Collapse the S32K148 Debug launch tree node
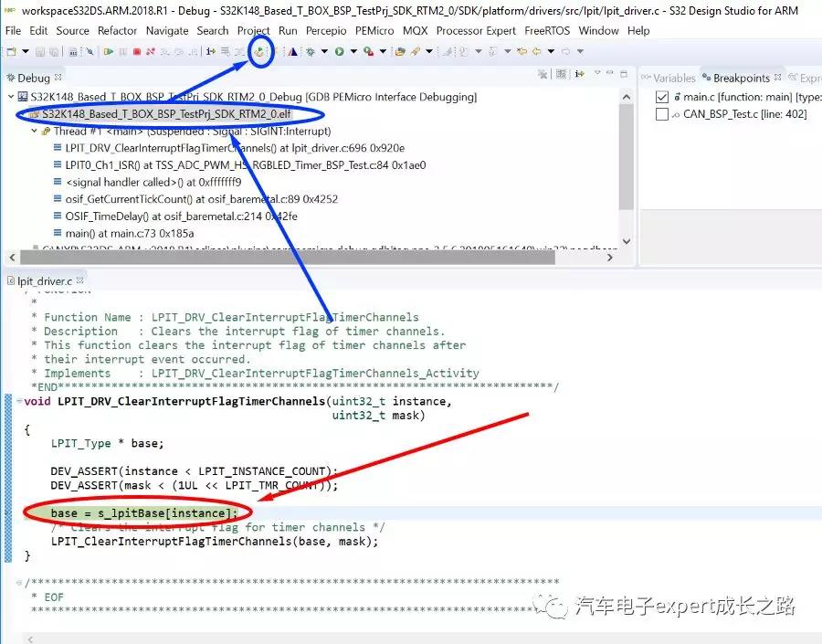822x644 pixels. [x=11, y=97]
